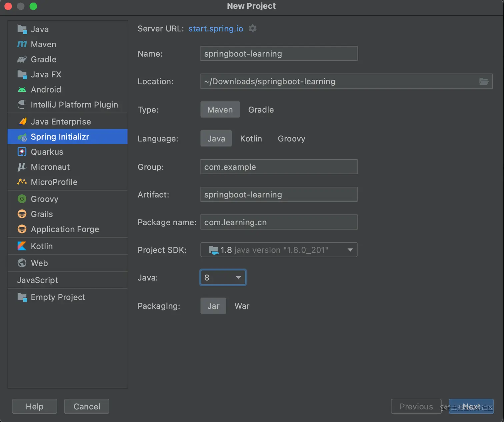Click the "Server URL:" label text
The width and height of the screenshot is (504, 422).
tap(161, 29)
